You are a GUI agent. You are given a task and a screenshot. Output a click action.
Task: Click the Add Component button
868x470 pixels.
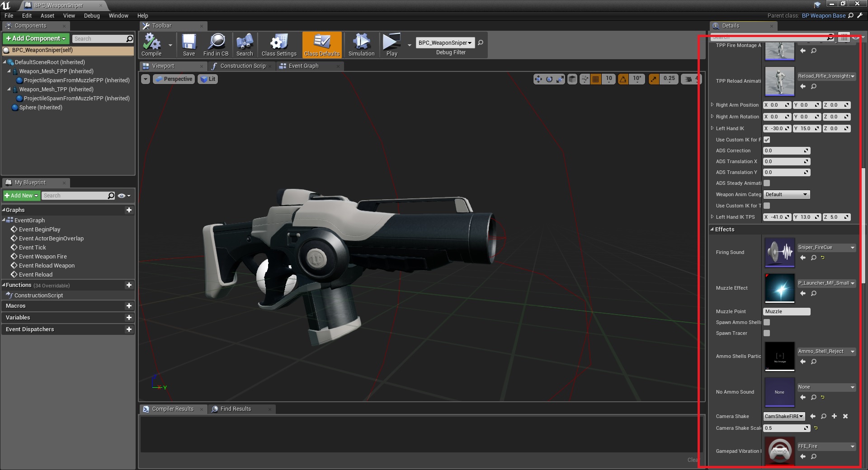point(36,38)
